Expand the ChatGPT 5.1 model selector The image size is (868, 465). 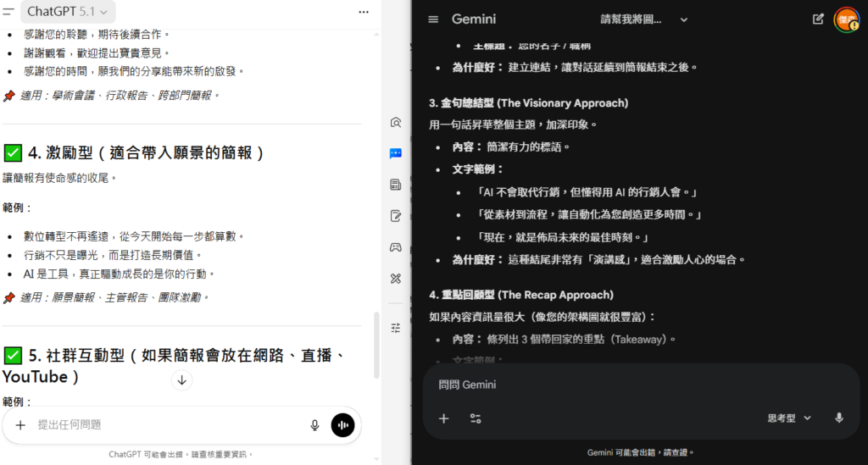[68, 12]
